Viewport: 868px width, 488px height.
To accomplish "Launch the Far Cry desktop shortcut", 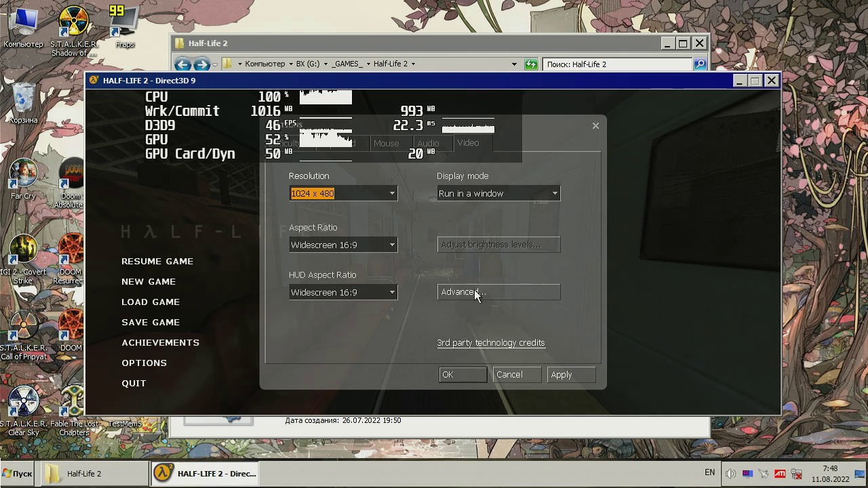I will pos(23,180).
